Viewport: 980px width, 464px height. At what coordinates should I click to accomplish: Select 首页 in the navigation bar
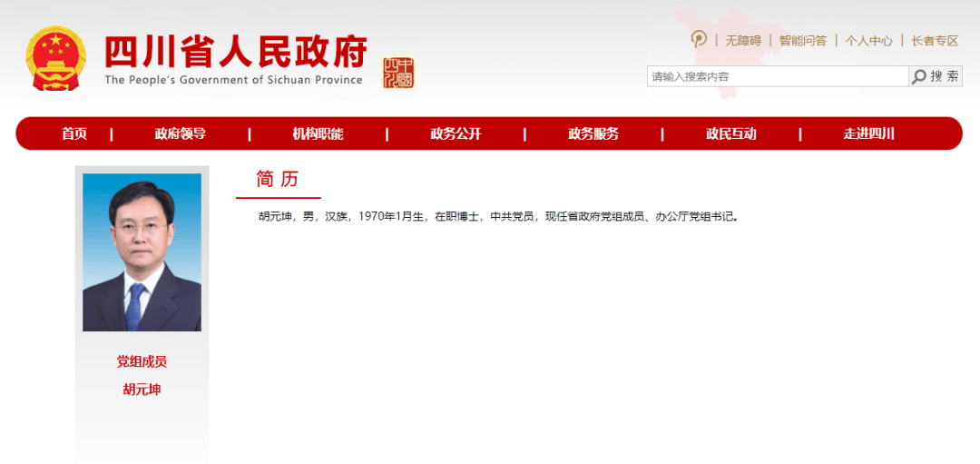[74, 133]
